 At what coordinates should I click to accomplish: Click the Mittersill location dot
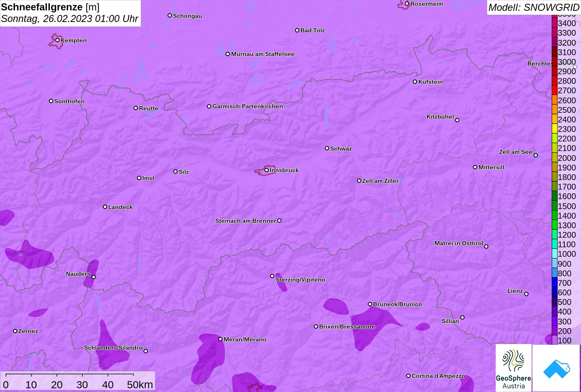pos(475,167)
